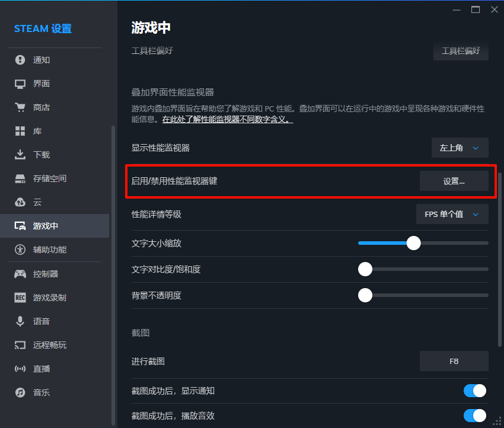Click the 文字对比度/饱和度 slider handle

click(x=365, y=269)
